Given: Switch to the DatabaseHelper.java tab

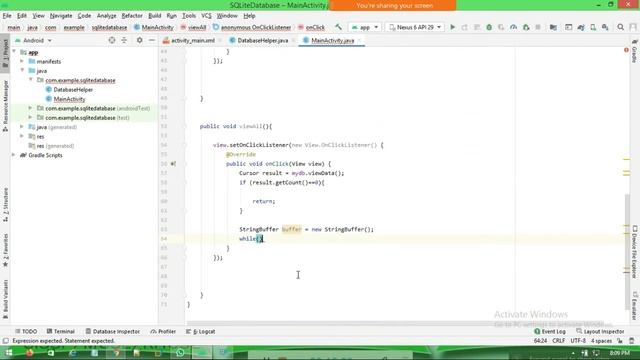Looking at the screenshot, I should (262, 40).
